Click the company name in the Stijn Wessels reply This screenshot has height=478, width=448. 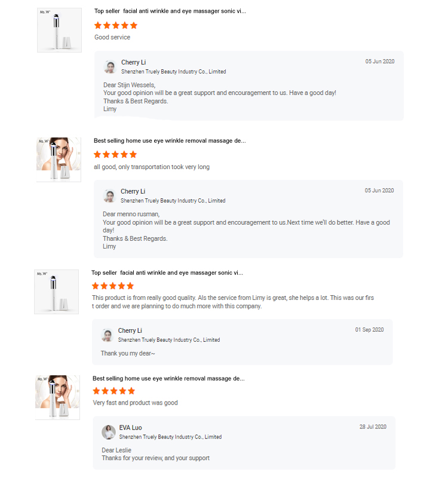tap(173, 72)
